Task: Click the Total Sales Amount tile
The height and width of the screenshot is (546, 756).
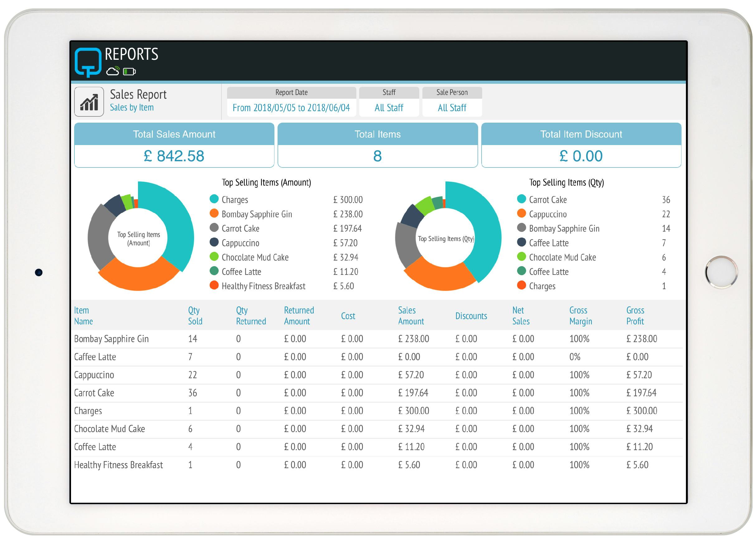Action: (x=174, y=145)
